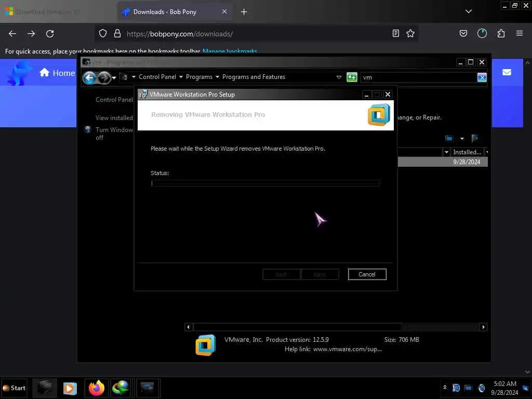
Task: Select the 9/28/2024 installed program row
Action: [443, 162]
